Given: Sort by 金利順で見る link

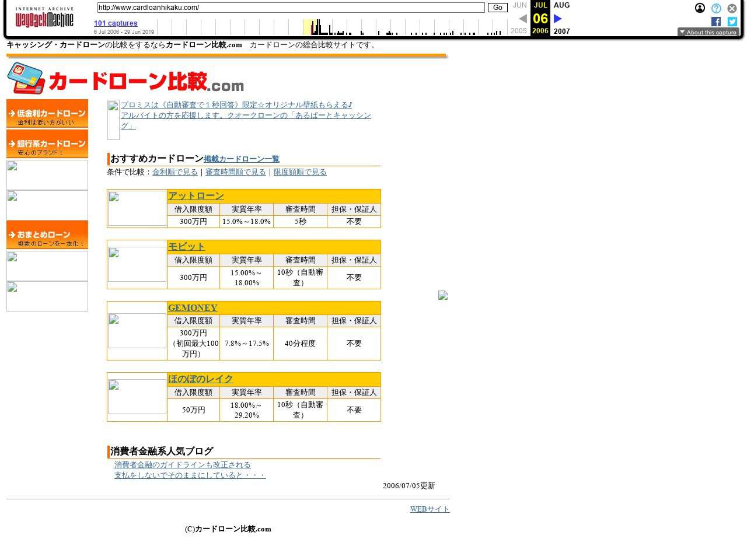Looking at the screenshot, I should (175, 172).
